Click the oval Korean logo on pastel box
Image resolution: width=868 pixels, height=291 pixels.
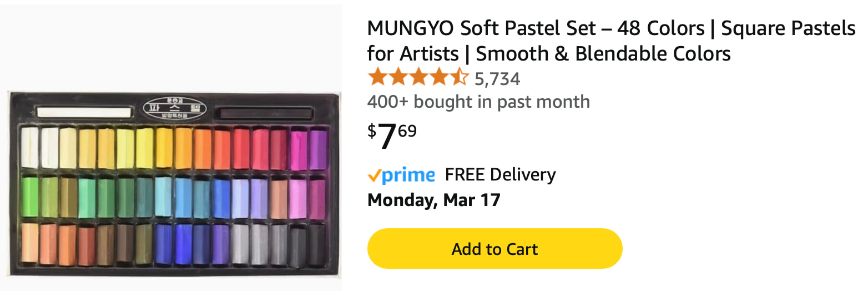tap(175, 108)
